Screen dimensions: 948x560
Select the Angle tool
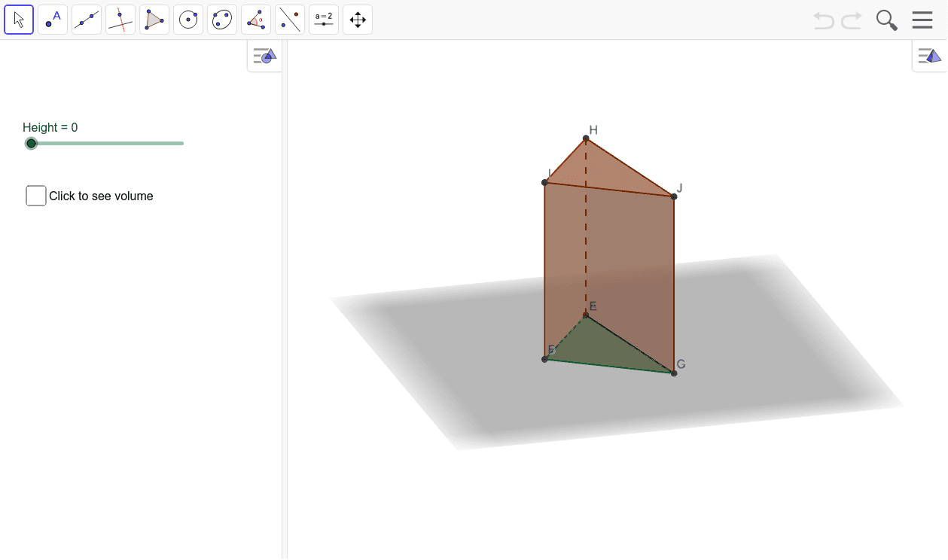[x=255, y=19]
